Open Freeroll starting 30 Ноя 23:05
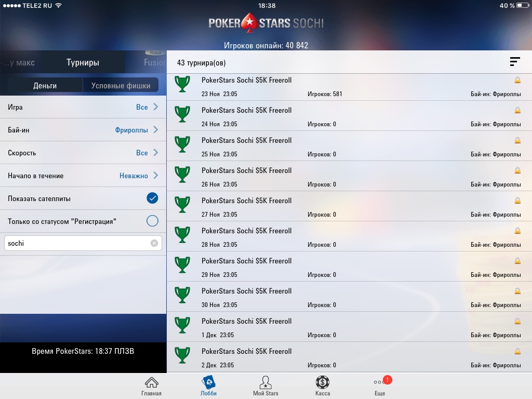The width and height of the screenshot is (532, 399). pyautogui.click(x=349, y=297)
